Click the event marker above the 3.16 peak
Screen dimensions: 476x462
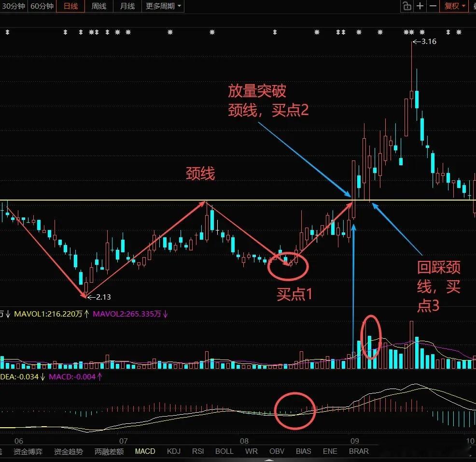pyautogui.click(x=412, y=32)
